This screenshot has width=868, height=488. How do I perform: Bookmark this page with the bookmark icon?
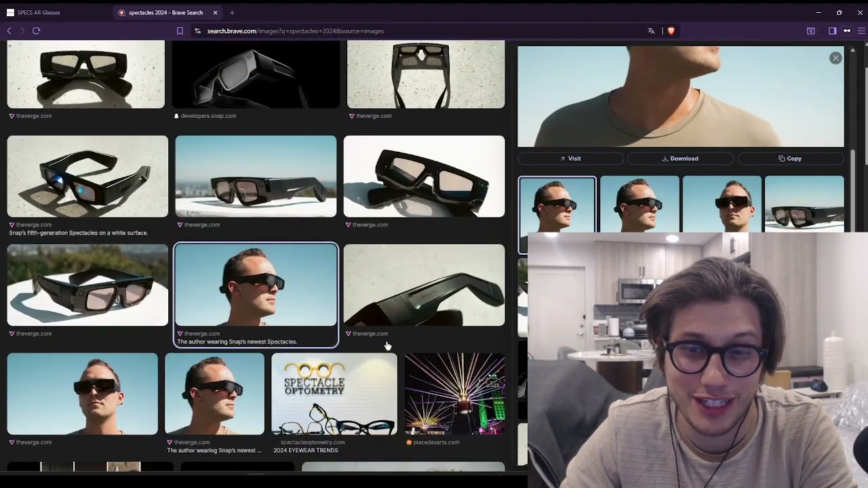[180, 30]
